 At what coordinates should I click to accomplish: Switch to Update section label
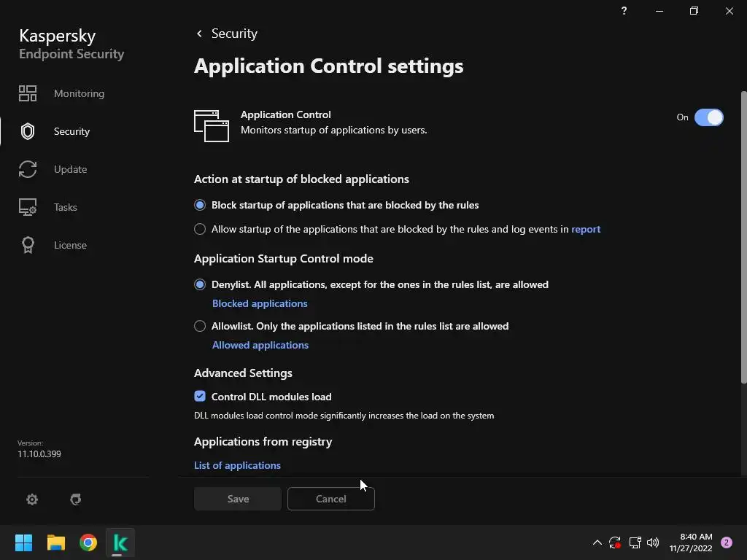pos(71,169)
